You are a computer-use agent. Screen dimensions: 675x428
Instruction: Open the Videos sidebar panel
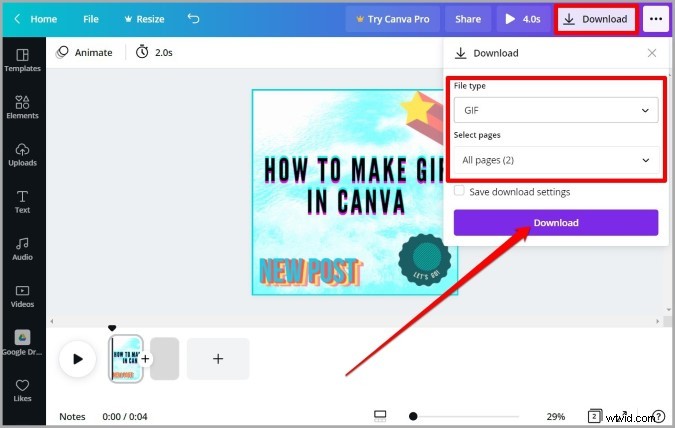click(x=22, y=296)
